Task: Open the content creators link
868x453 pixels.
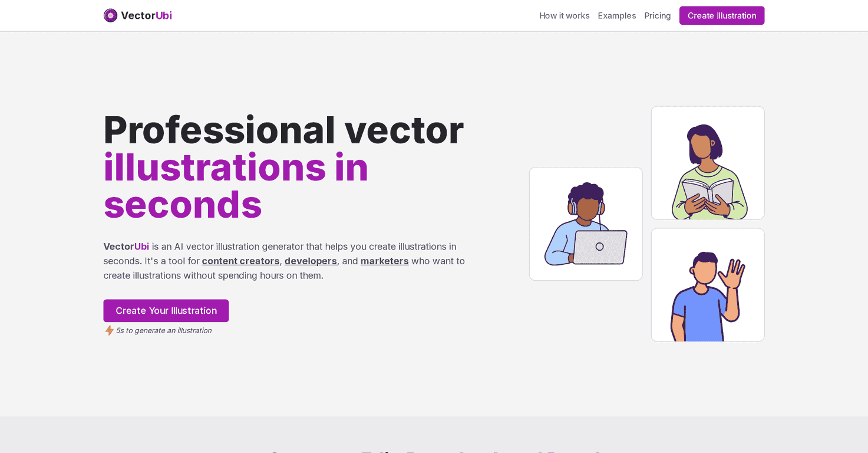Action: pos(240,261)
